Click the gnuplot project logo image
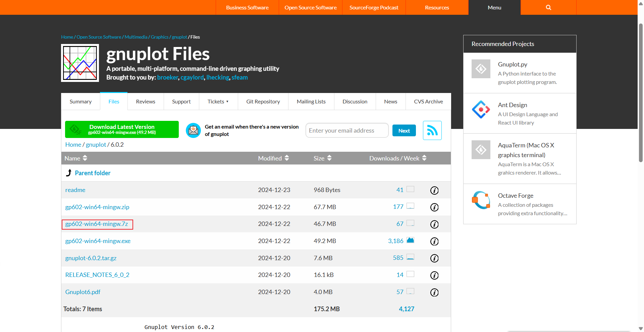The width and height of the screenshot is (644, 332). pos(80,63)
